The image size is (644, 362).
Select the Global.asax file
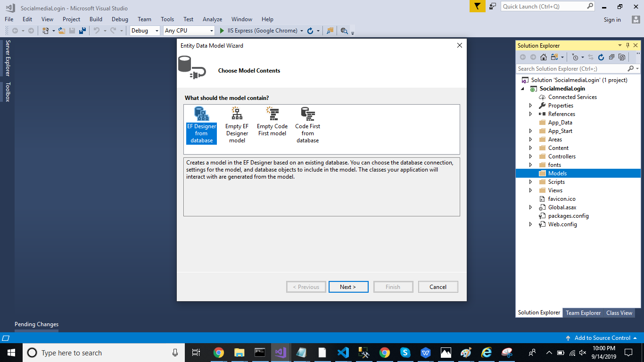[x=562, y=207]
